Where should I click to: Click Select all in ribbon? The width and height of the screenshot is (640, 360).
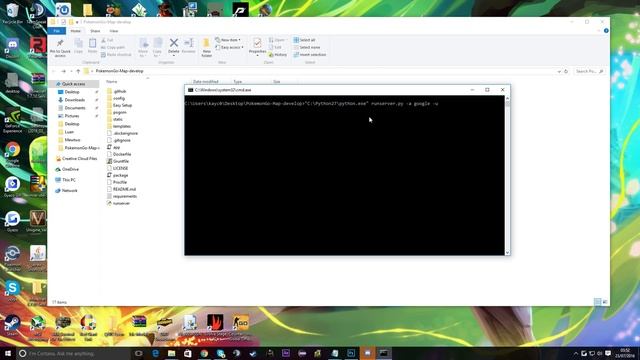[304, 40]
